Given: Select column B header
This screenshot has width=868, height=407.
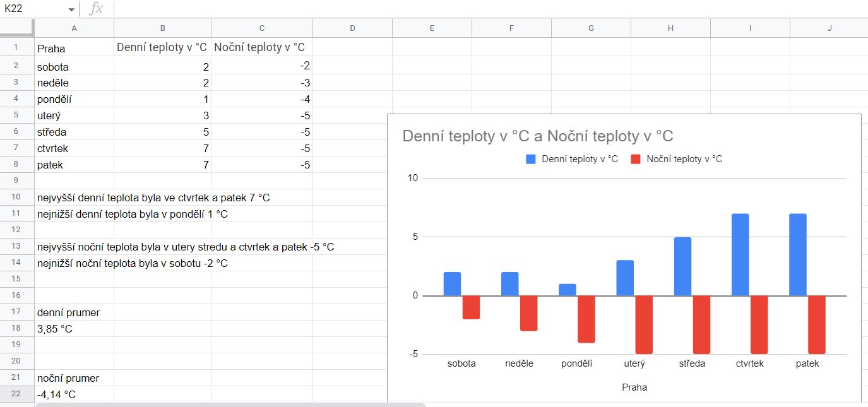Looking at the screenshot, I should point(163,28).
